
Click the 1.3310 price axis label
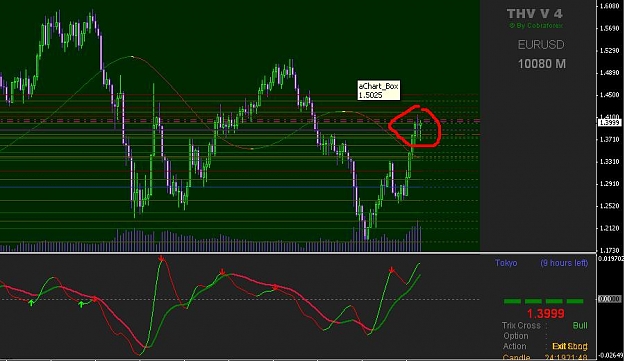(x=609, y=161)
